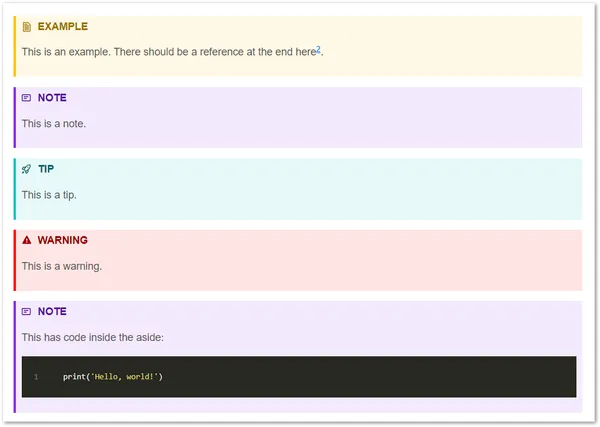Click the 'This is a note.' text
Image resolution: width=600 pixels, height=427 pixels.
[54, 124]
